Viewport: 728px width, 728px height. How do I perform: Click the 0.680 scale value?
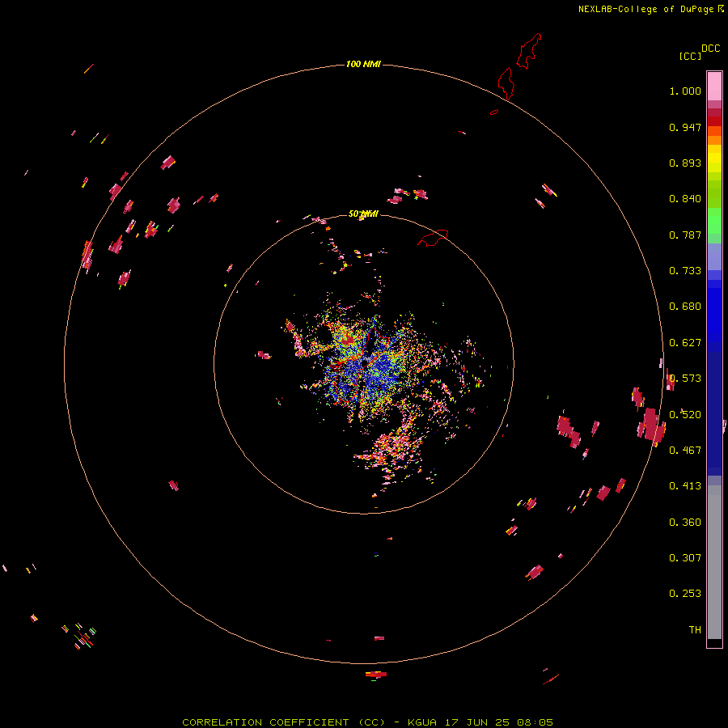685,307
